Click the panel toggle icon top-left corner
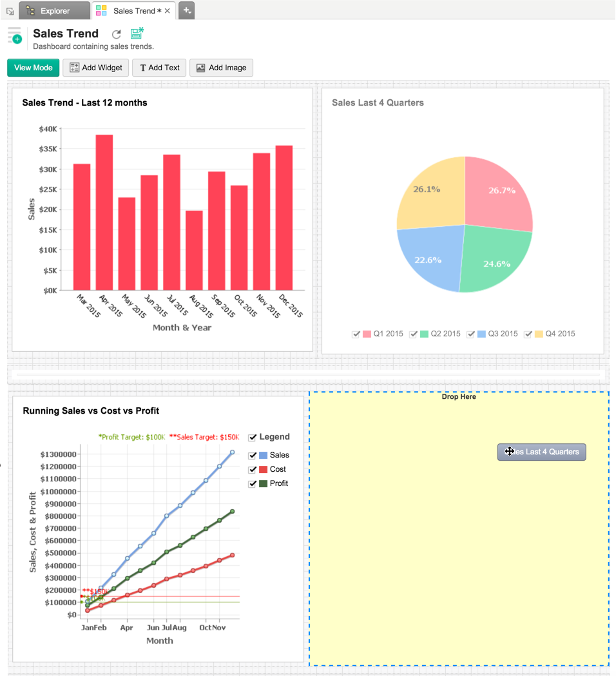The width and height of the screenshot is (616, 676). tap(9, 10)
